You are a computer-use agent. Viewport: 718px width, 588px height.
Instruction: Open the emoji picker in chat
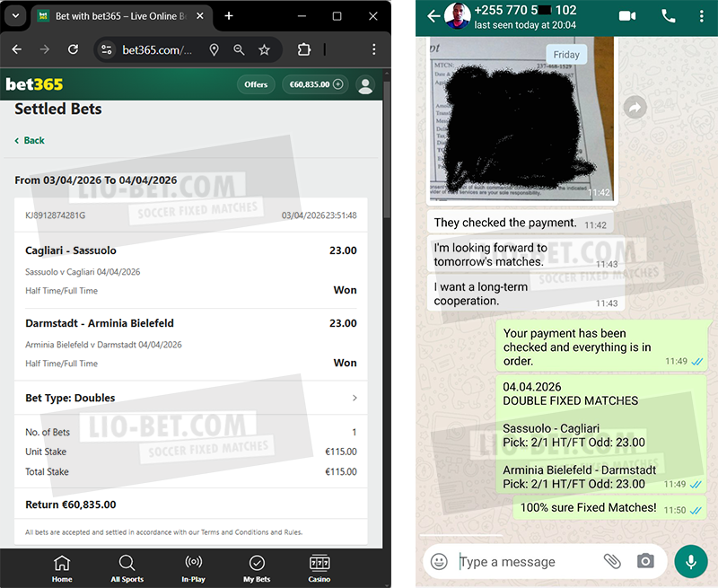(439, 561)
